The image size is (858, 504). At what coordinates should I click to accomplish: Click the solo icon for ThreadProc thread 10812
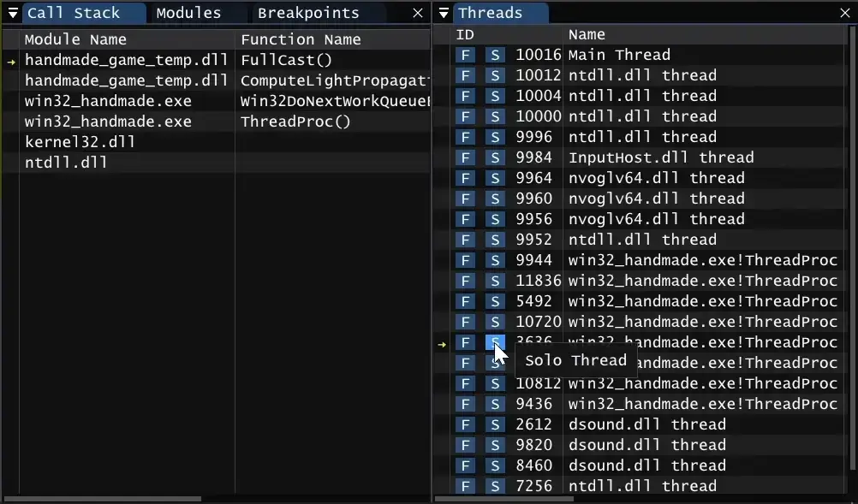pyautogui.click(x=495, y=383)
